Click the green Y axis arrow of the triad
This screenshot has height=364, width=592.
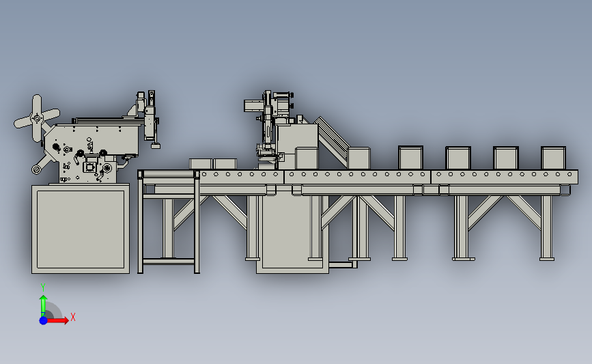click(43, 305)
